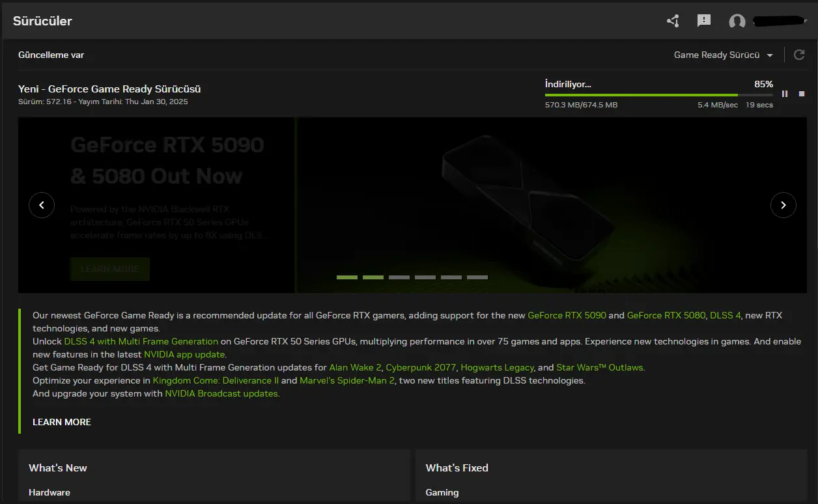Click GeForce RTX 5090 & 5080 banner headline
818x504 pixels.
(167, 160)
